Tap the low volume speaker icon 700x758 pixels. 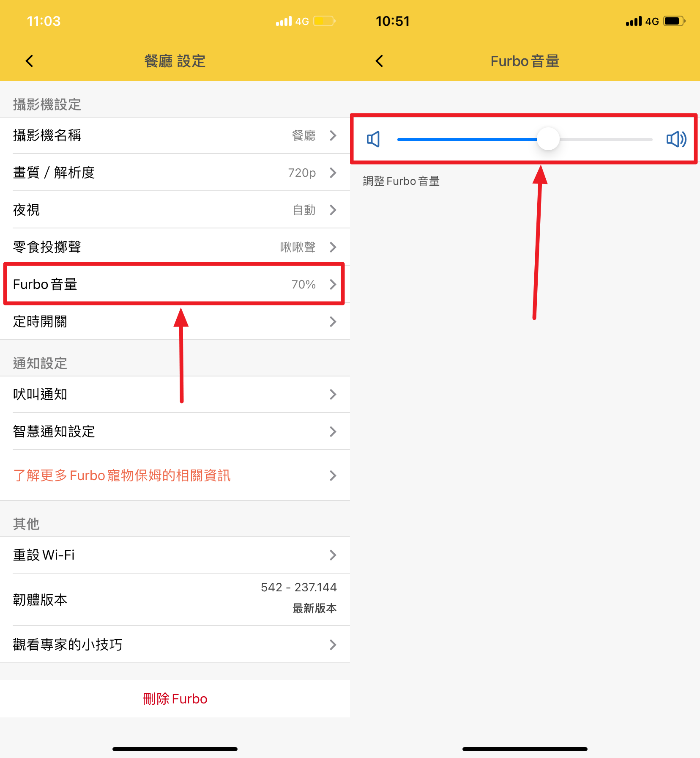point(373,139)
